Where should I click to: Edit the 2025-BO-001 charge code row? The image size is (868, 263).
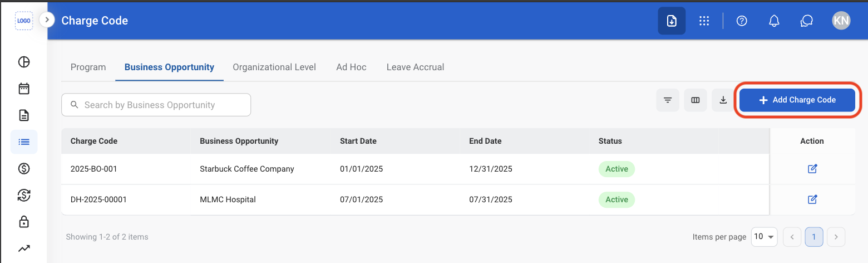click(812, 169)
